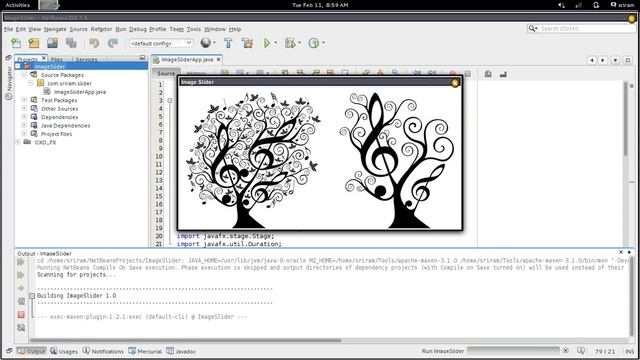Screen dimensions: 640x360
Task: Click the Javadoc button in status bar
Action: [x=181, y=351]
